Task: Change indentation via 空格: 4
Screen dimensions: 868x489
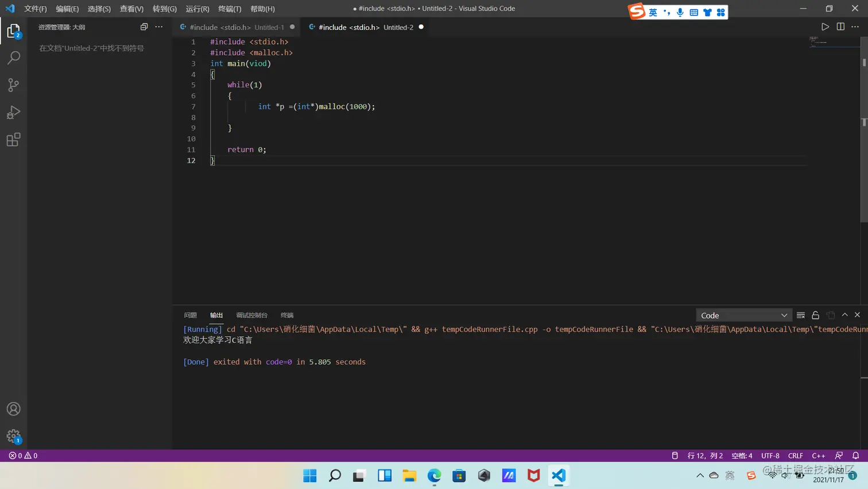Action: click(742, 456)
